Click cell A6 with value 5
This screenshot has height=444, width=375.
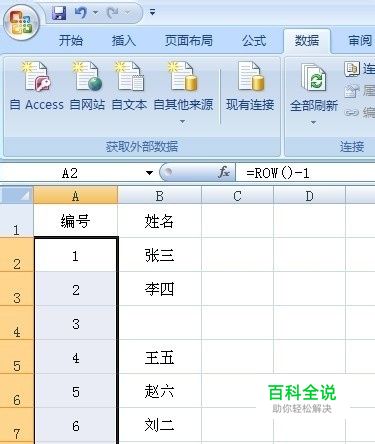[x=76, y=391]
